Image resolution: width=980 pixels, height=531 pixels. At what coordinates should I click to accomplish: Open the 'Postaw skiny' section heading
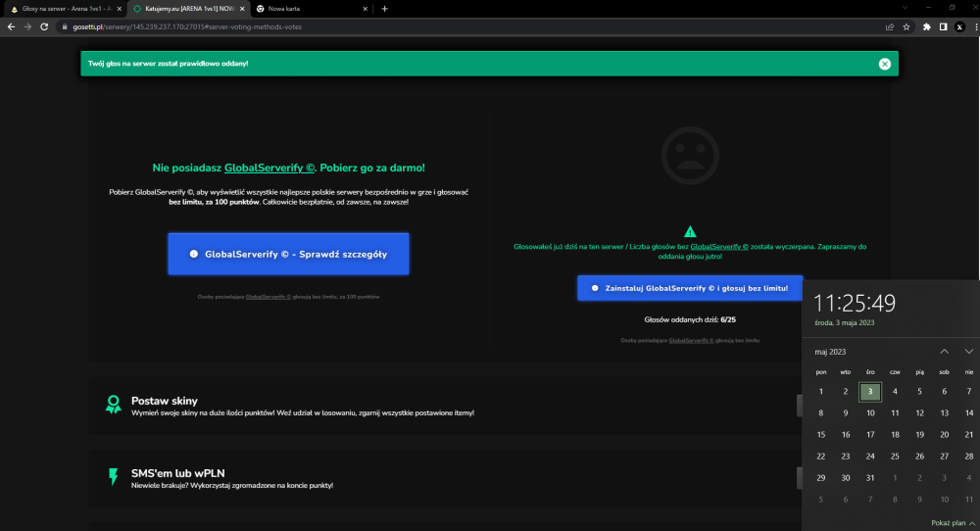tap(165, 401)
